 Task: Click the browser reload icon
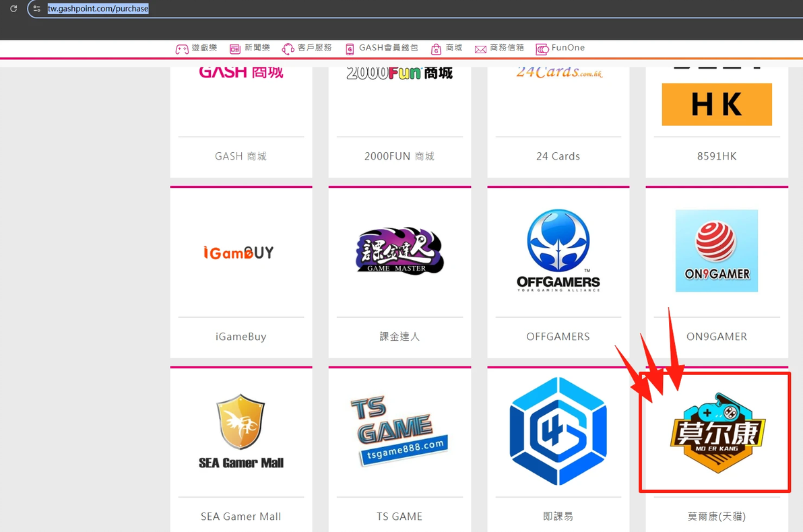pos(14,9)
